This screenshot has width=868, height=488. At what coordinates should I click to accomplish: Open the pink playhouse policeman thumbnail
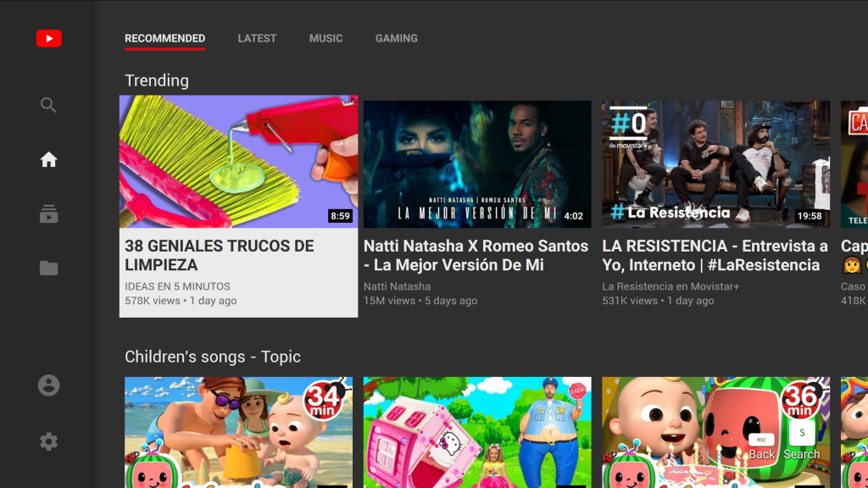(x=477, y=432)
